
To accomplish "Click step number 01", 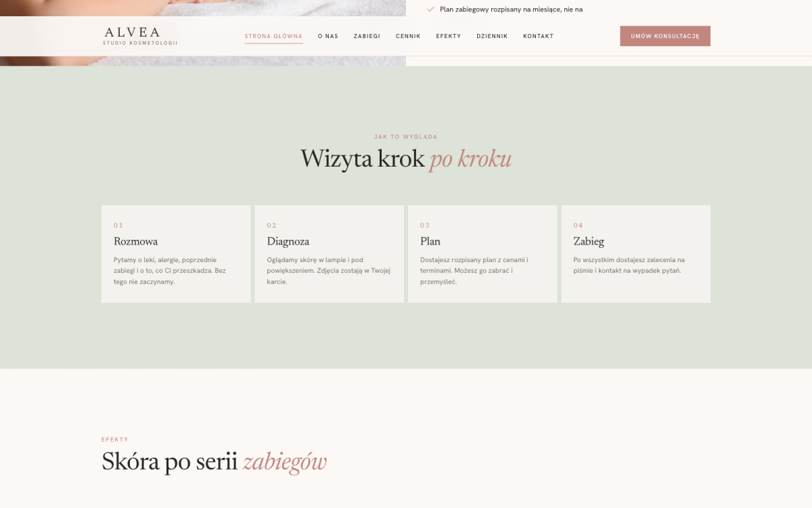I will click(x=118, y=226).
